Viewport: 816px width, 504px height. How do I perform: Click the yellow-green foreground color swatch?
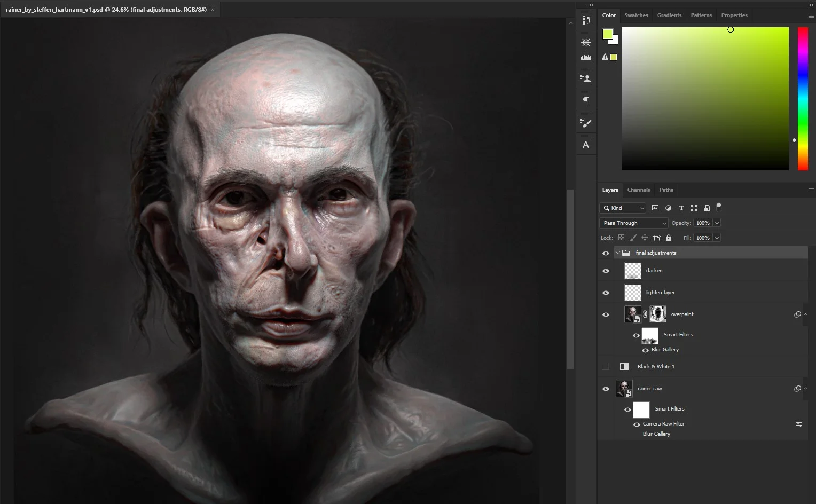click(x=608, y=34)
